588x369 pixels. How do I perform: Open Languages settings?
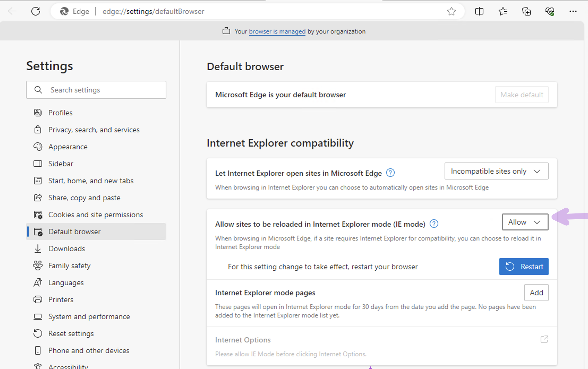[x=96, y=282]
